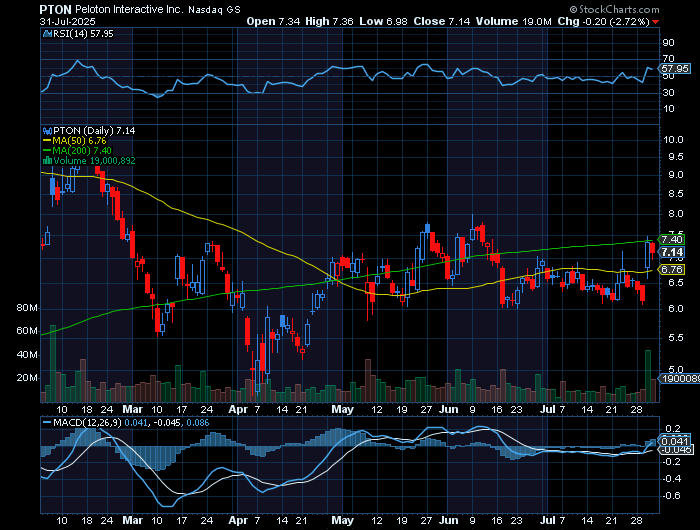This screenshot has width=700, height=530.
Task: Click the Nasdaq GS exchange label
Action: [x=214, y=10]
